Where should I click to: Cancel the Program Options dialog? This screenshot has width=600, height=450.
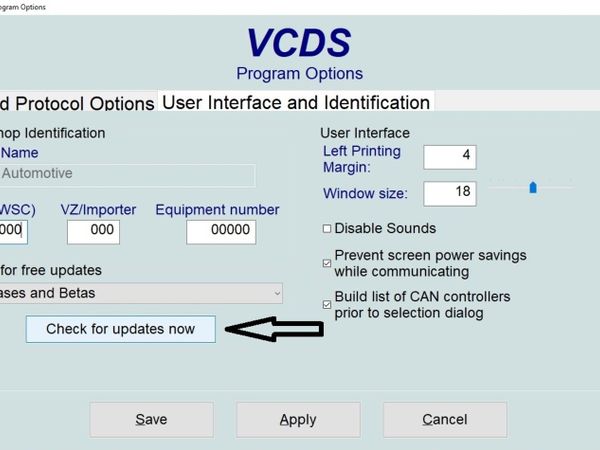pyautogui.click(x=445, y=420)
